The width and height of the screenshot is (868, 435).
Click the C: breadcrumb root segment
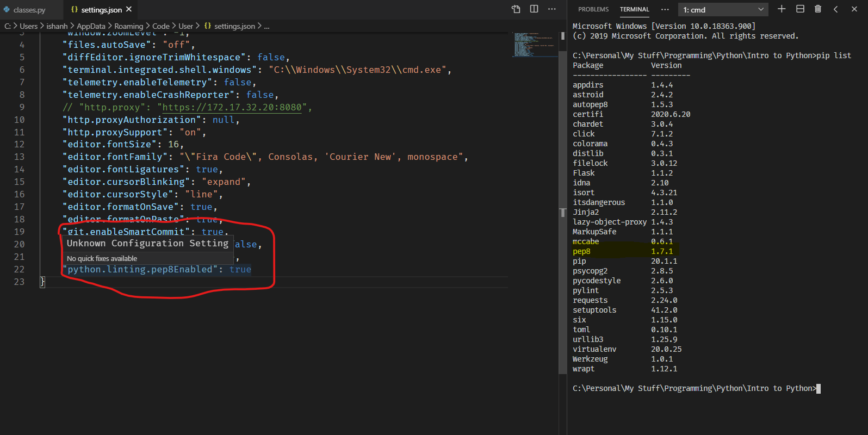(8, 26)
